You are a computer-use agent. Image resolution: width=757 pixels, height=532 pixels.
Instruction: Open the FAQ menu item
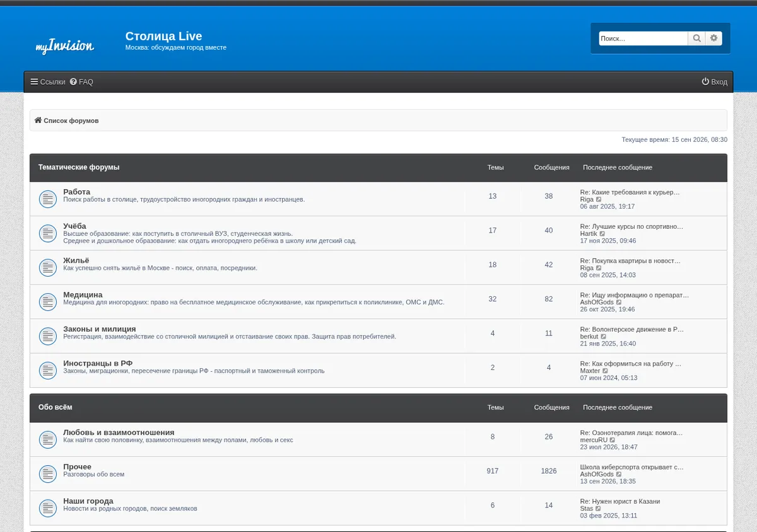tap(81, 82)
